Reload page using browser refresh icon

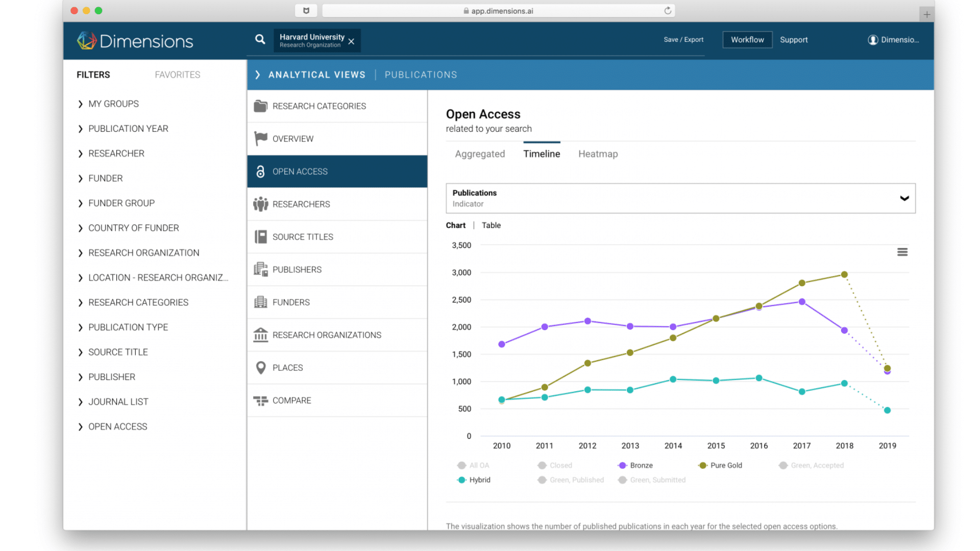667,11
